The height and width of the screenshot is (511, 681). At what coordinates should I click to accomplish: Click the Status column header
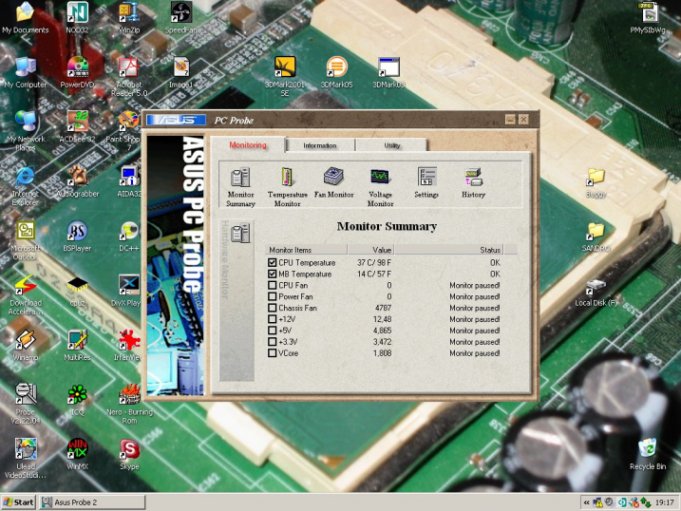coord(448,250)
